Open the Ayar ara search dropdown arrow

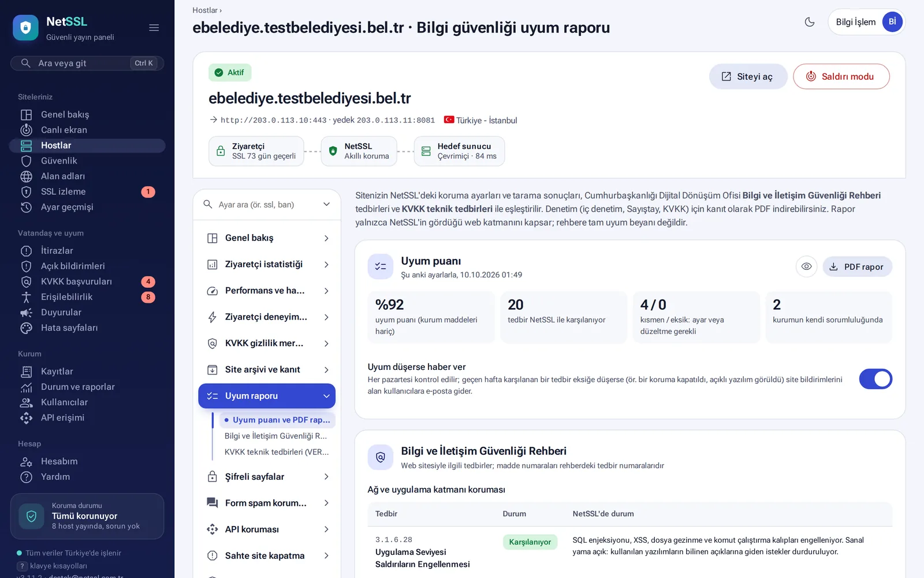tap(326, 204)
